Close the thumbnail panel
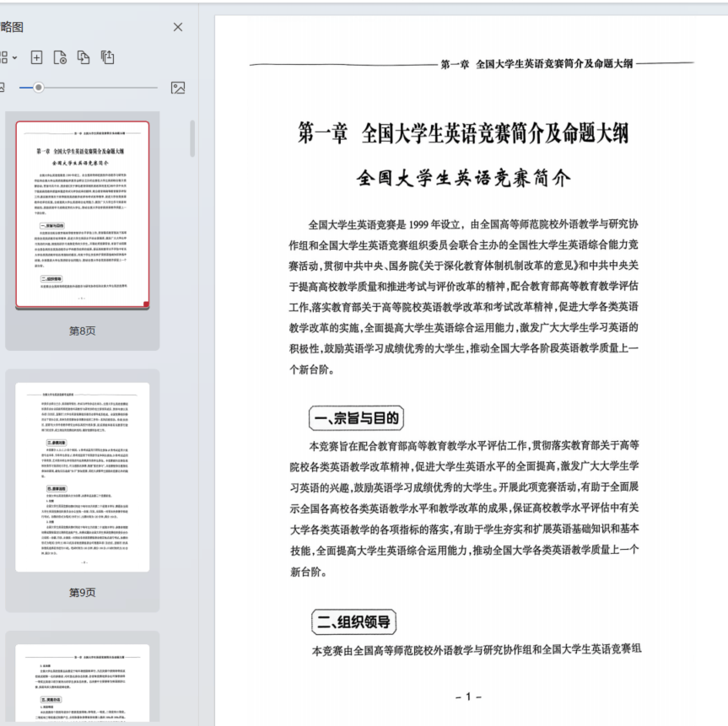Screen dimensions: 728x726 178,27
